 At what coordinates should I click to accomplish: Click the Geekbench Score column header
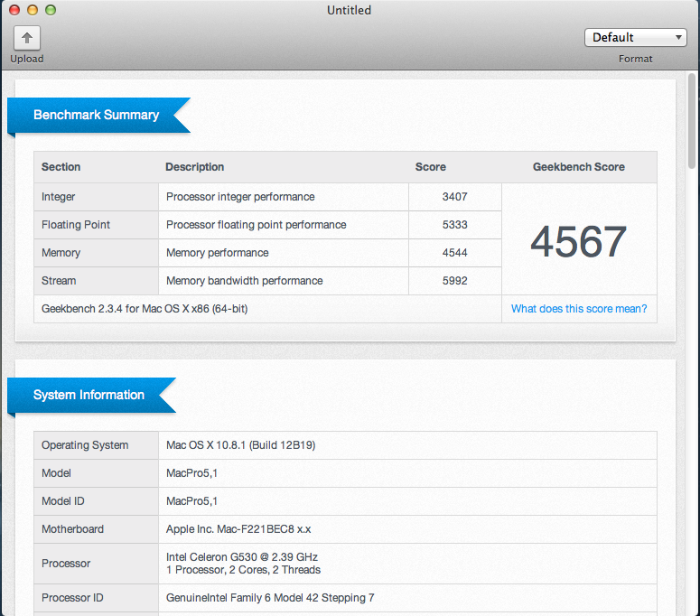(579, 167)
